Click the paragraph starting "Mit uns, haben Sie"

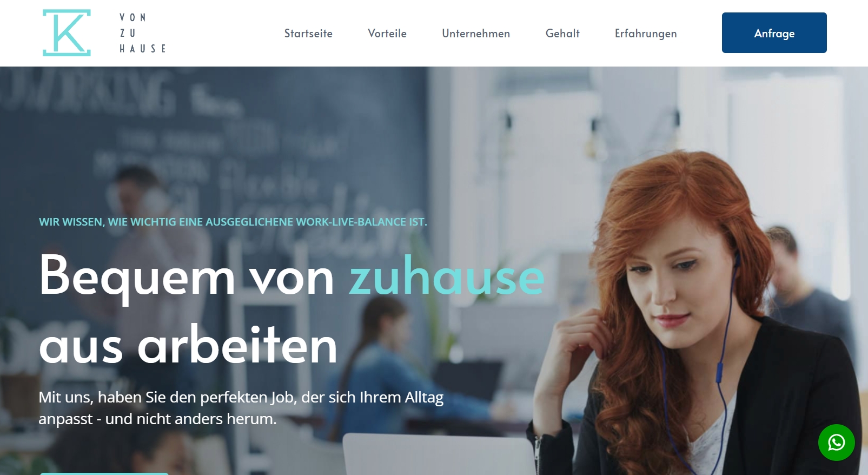[241, 408]
